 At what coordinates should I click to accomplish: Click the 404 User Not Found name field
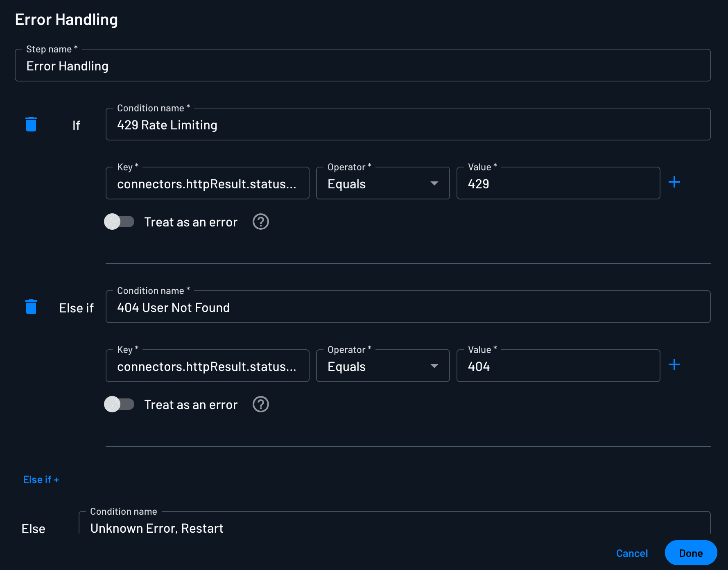coord(407,308)
